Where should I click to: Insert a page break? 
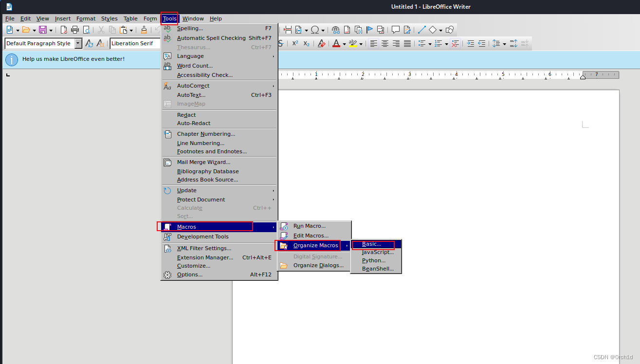(x=288, y=30)
